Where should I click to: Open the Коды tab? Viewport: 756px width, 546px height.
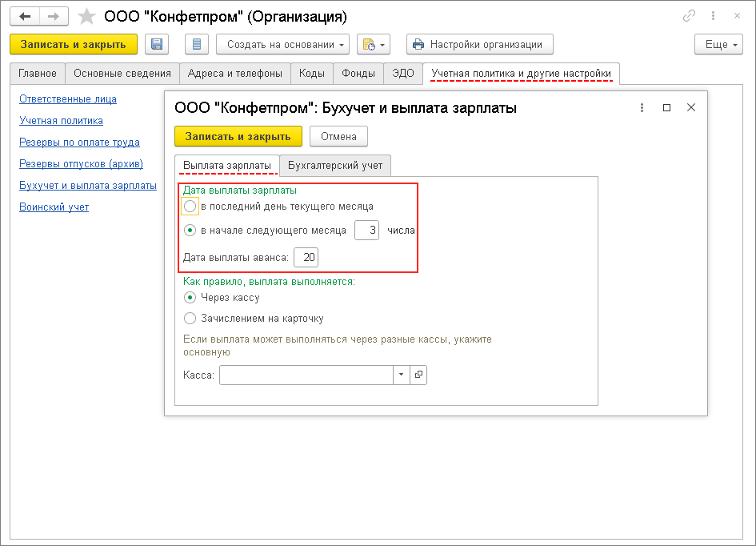(x=311, y=74)
